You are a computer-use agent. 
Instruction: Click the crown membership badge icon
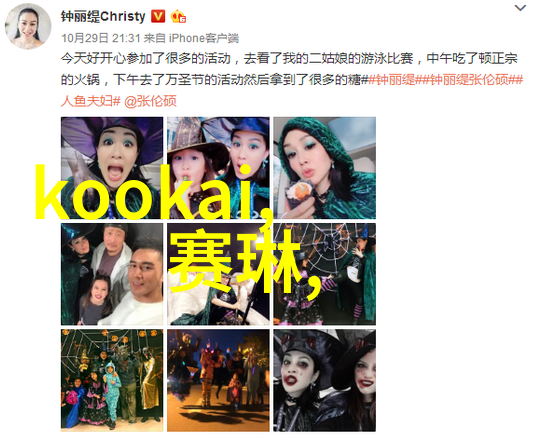[x=178, y=16]
